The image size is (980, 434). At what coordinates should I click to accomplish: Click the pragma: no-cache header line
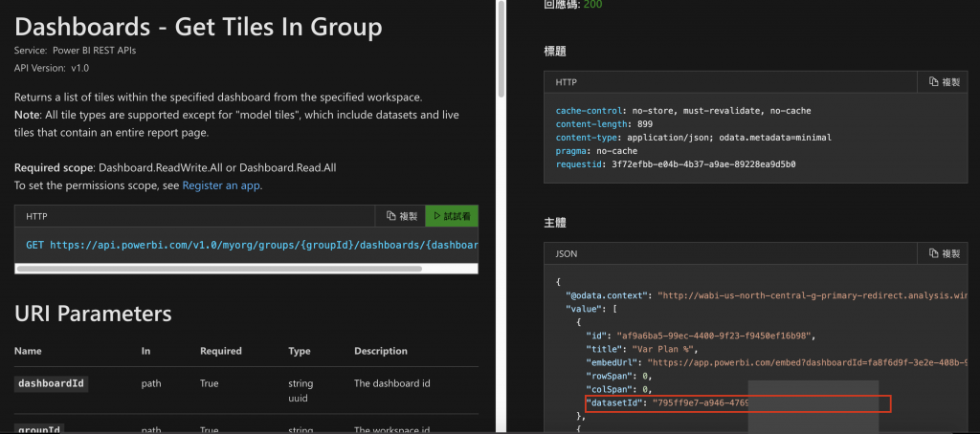coord(596,151)
